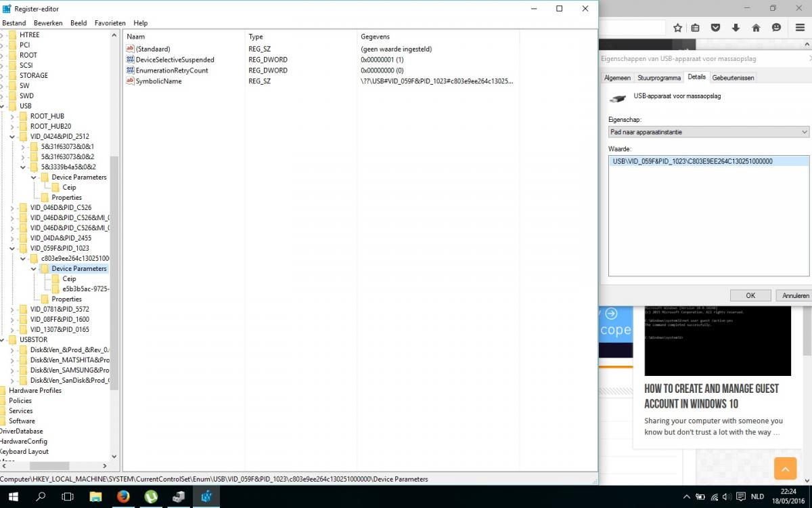Click Registry Editor taskbar icon
This screenshot has height=508, width=812.
pos(206,496)
